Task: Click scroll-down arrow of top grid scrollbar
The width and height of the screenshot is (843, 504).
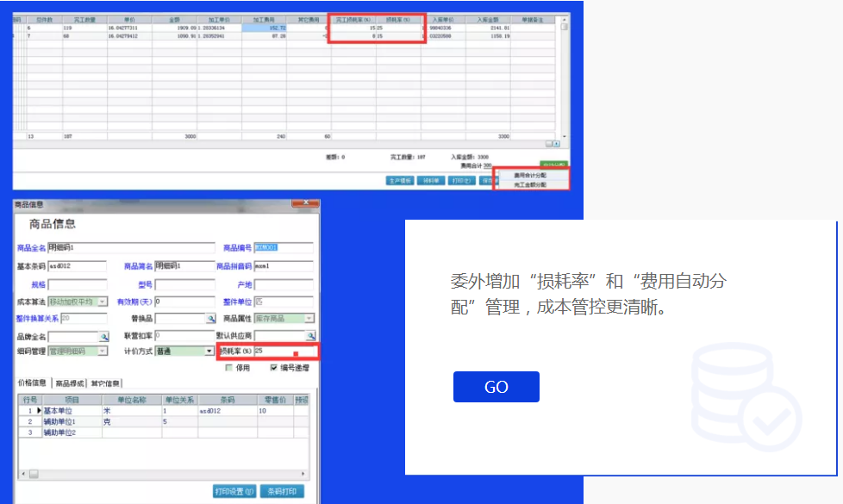Action: (565, 137)
